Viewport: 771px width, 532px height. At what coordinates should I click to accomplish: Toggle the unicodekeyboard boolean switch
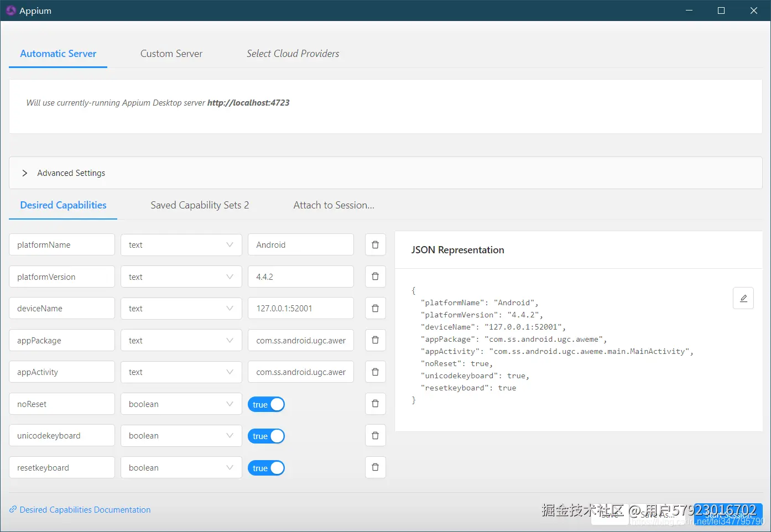(x=267, y=436)
